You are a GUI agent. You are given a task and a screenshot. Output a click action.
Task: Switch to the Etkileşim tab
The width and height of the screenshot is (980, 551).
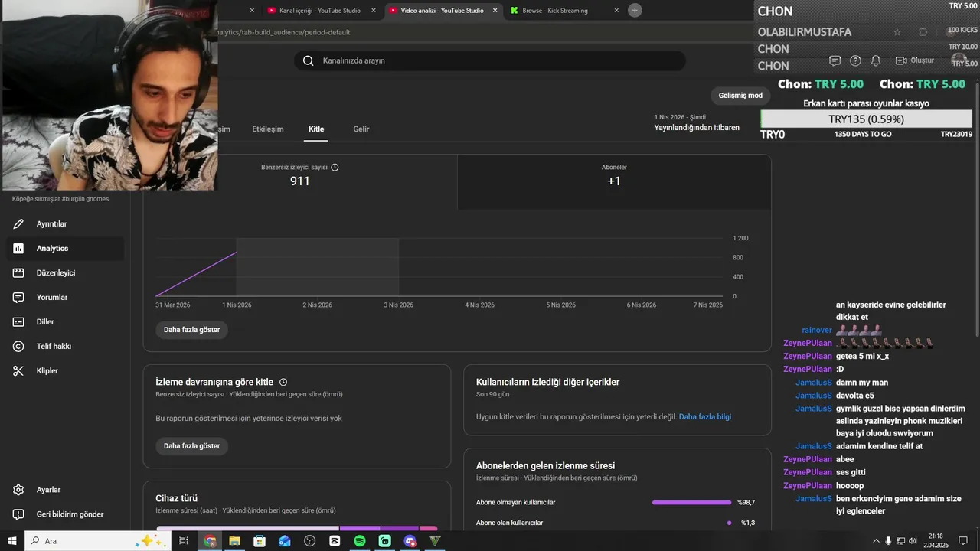(268, 129)
